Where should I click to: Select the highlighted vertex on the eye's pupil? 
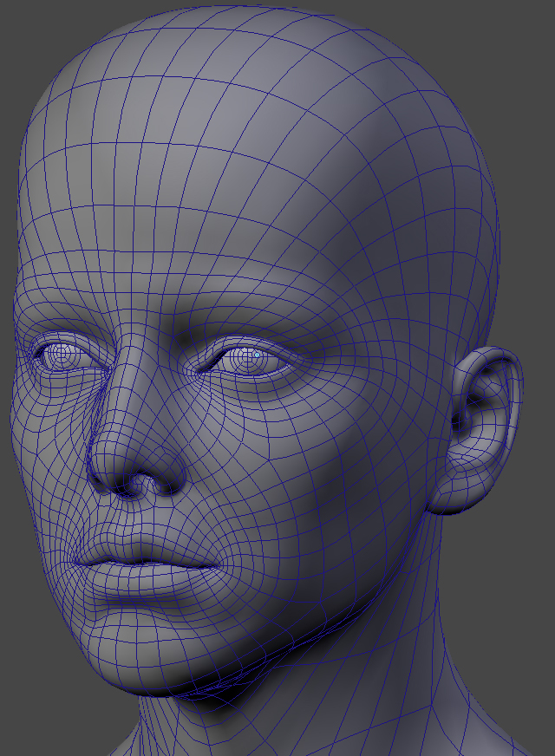click(x=257, y=355)
